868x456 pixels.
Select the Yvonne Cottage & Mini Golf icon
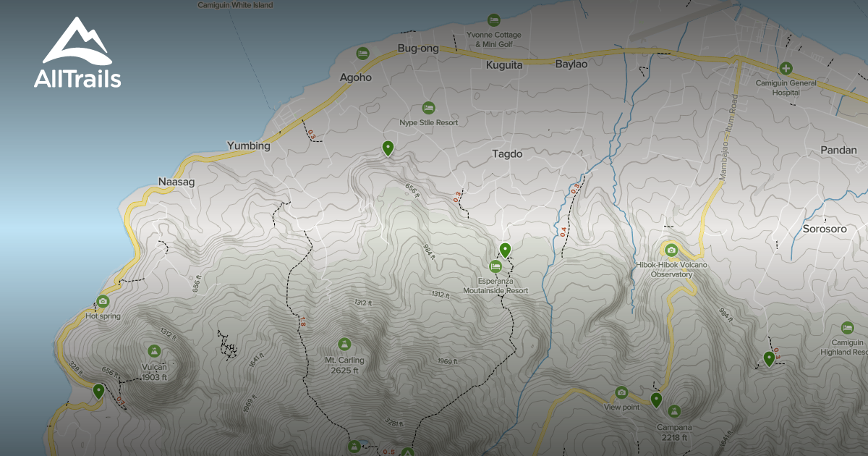tap(495, 20)
